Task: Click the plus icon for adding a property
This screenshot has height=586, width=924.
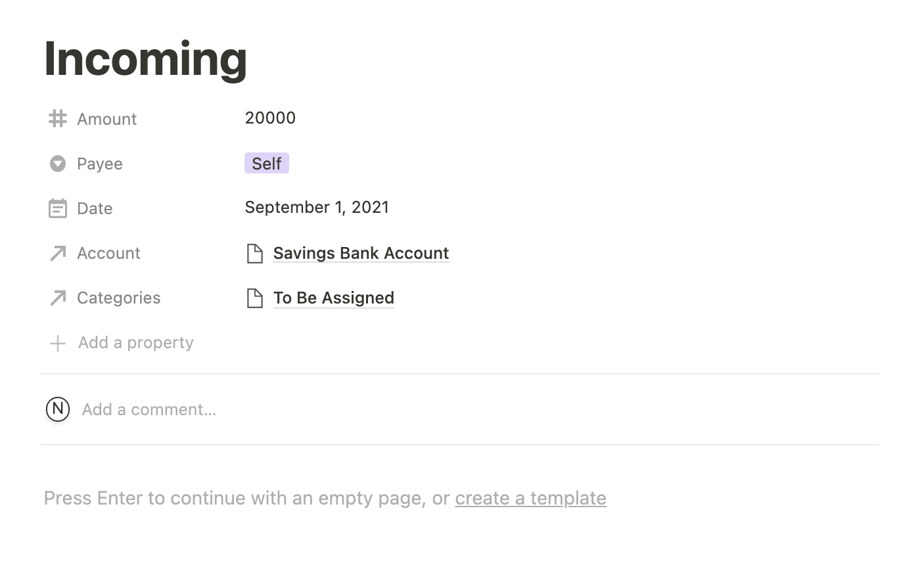Action: [x=58, y=343]
